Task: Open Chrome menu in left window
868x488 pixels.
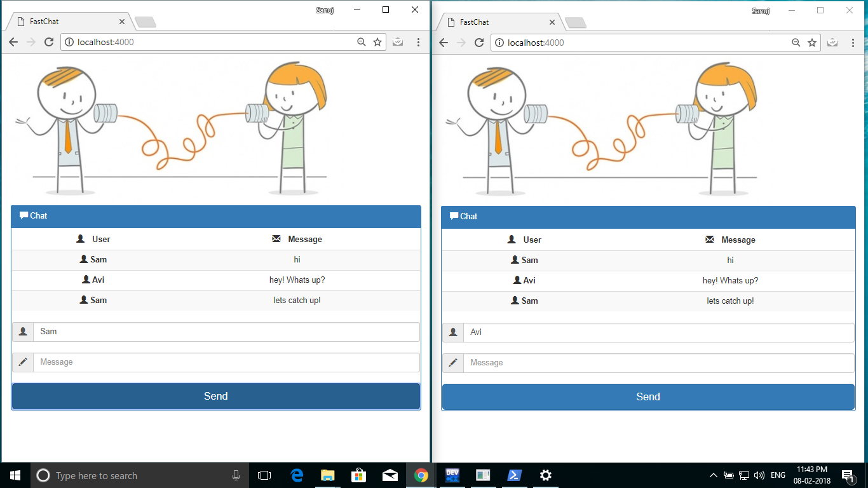Action: click(418, 42)
